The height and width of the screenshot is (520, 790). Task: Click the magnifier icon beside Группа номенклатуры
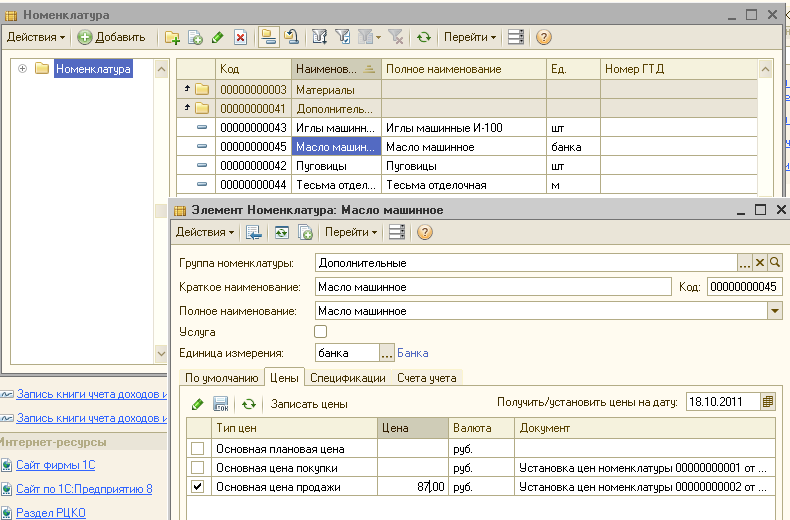pyautogui.click(x=775, y=262)
